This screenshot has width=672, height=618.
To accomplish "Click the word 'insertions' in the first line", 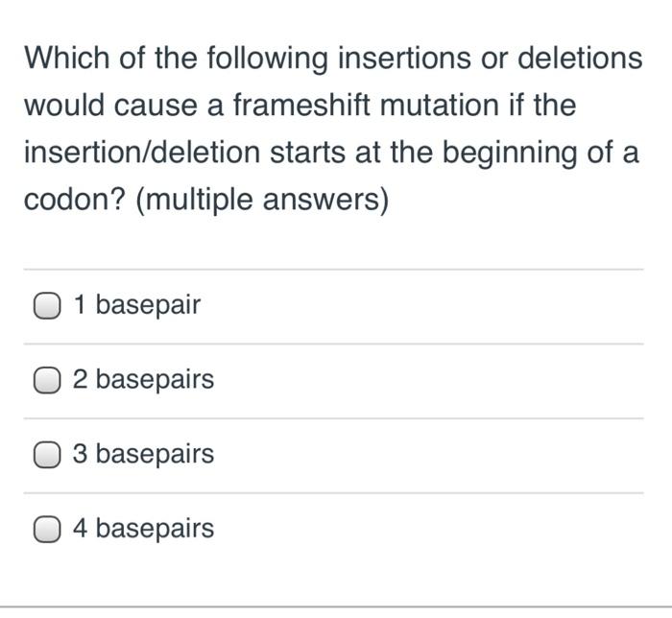I will (404, 58).
